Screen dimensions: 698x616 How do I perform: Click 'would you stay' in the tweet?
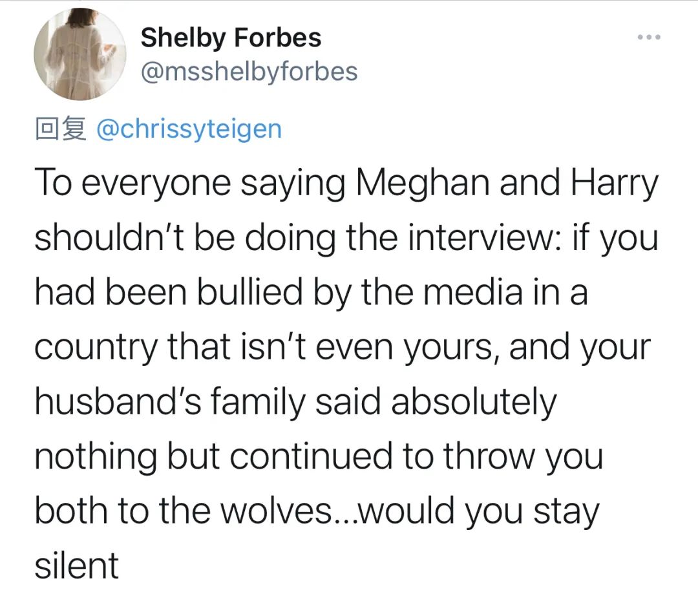480,511
